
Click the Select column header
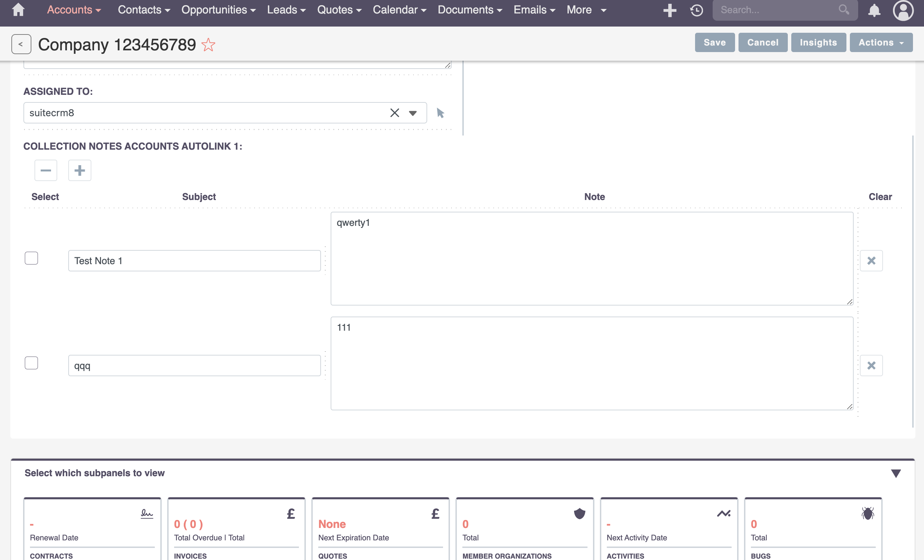click(x=45, y=197)
